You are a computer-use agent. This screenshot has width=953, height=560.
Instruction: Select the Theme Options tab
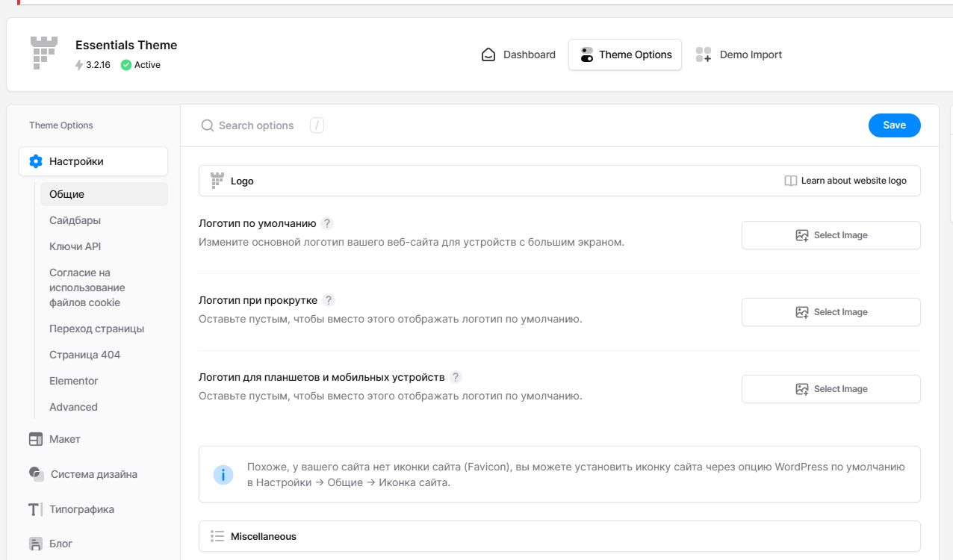click(x=624, y=55)
